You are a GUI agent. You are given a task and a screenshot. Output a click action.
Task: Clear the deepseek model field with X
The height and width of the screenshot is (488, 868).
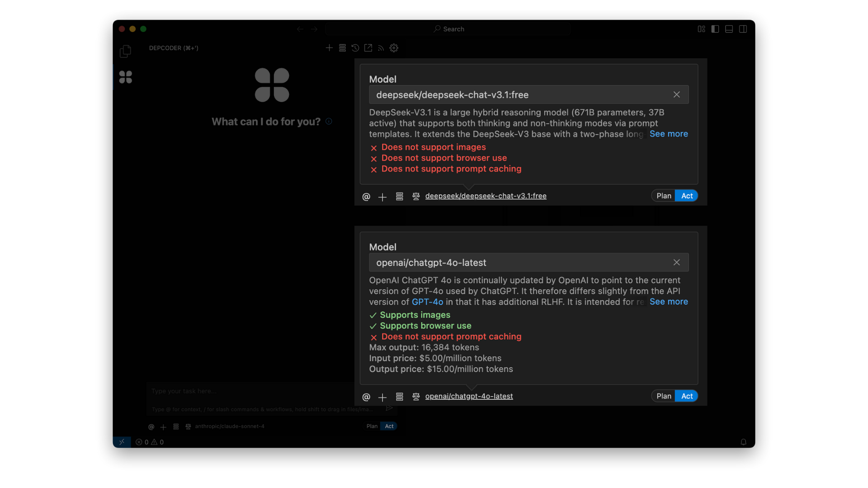pyautogui.click(x=676, y=94)
